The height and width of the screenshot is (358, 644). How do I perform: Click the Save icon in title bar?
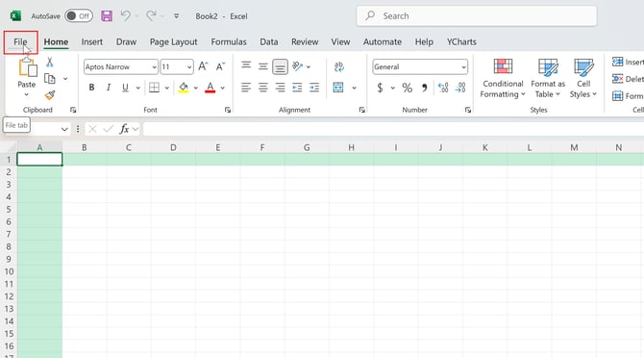coord(107,16)
